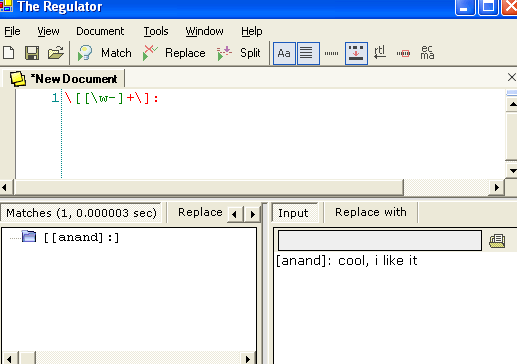Screen dimensions: 517x364
Task: Save the document using the floppy disk icon
Action: pyautogui.click(x=32, y=53)
